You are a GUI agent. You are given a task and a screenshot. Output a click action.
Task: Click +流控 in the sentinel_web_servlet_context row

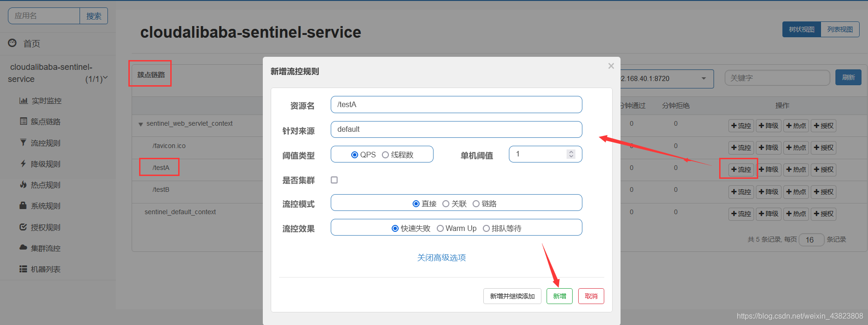[x=741, y=126]
